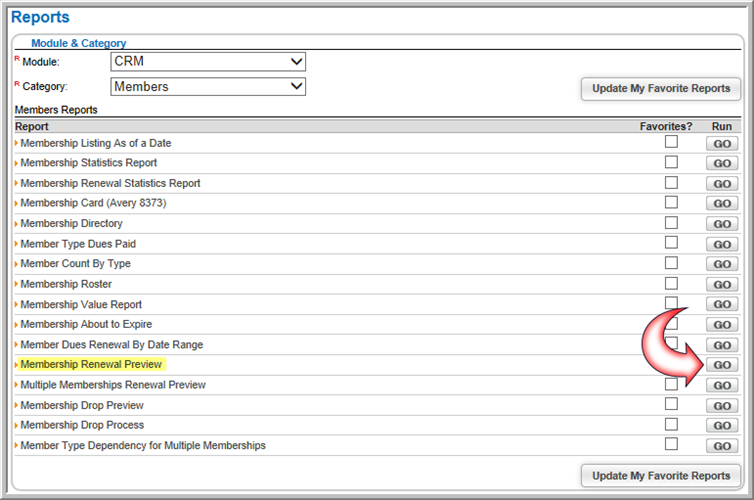The image size is (754, 500).
Task: Run Multiple Memberships Renewal Preview with GO
Action: [722, 386]
